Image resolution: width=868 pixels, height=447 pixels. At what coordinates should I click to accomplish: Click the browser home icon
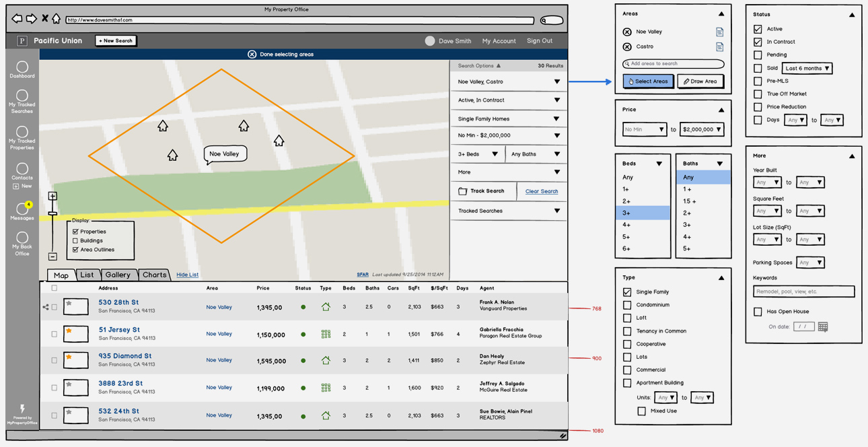click(57, 19)
